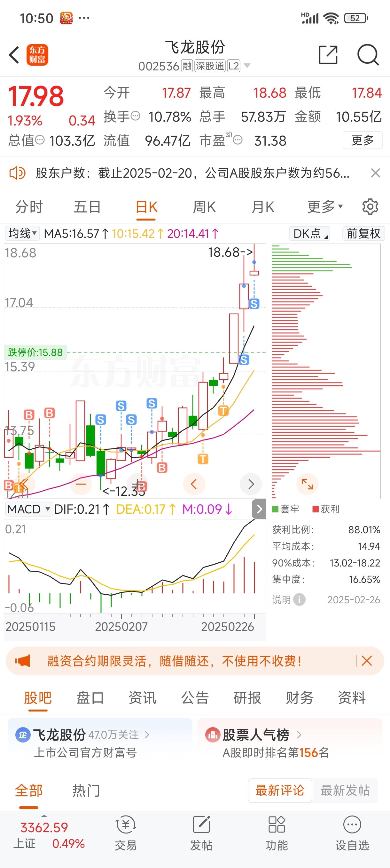Open chart settings gear icon
Image resolution: width=390 pixels, height=868 pixels.
point(370,206)
